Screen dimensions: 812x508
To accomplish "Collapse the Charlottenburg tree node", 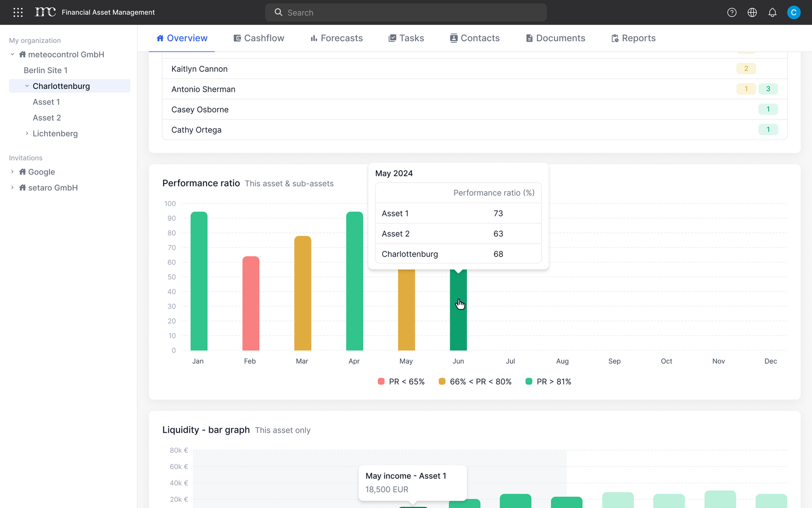I will (x=27, y=86).
